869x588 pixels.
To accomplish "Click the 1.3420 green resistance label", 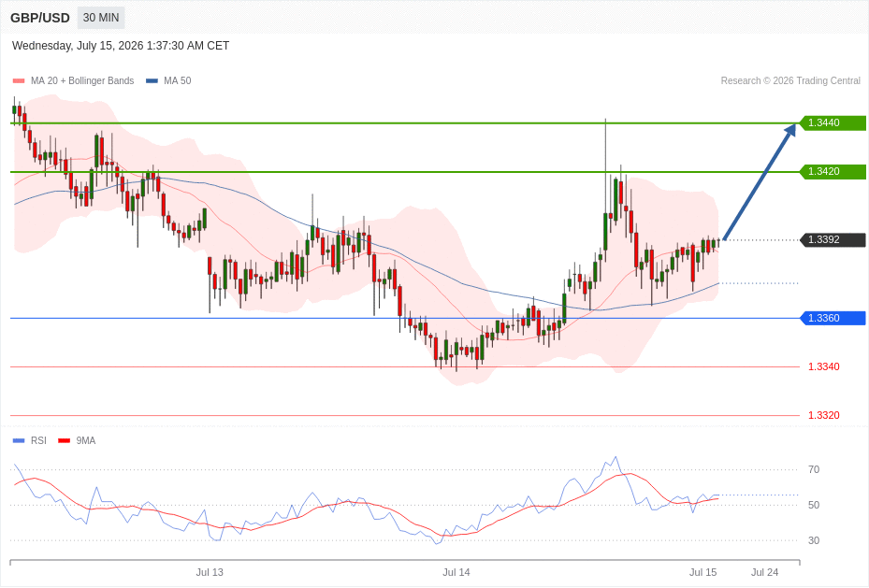I will pyautogui.click(x=833, y=172).
